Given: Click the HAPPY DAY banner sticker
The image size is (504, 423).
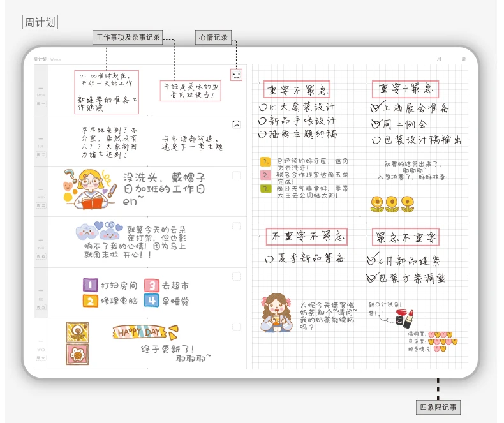Looking at the screenshot, I should [x=145, y=332].
